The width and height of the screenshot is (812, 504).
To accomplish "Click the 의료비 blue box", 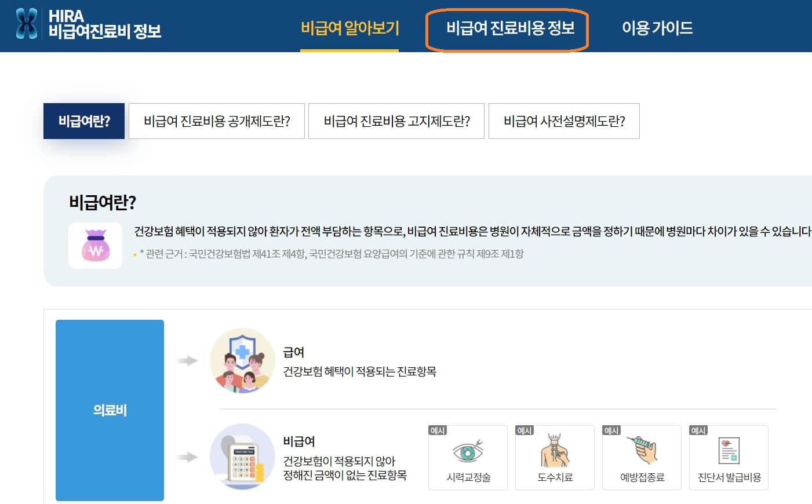I will tap(110, 410).
